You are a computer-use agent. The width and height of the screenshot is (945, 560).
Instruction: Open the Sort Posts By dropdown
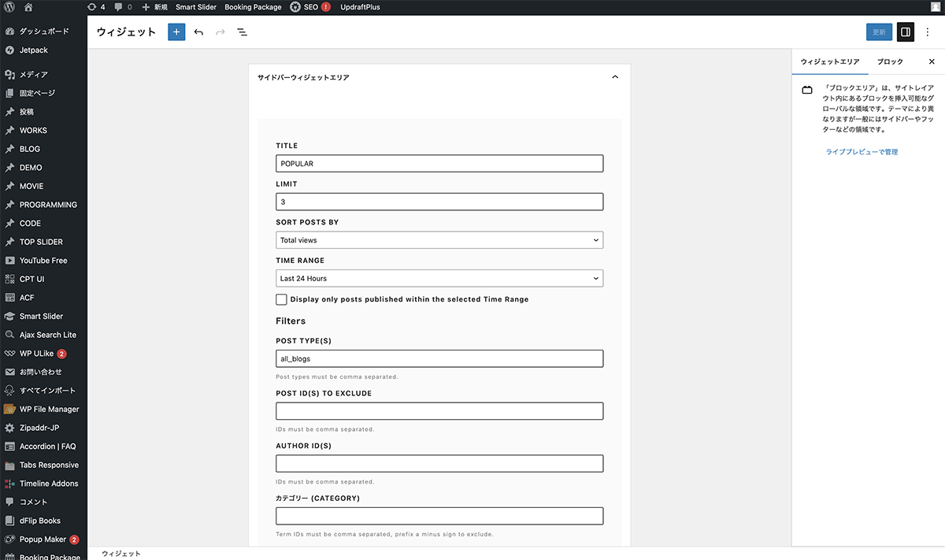[x=439, y=240]
